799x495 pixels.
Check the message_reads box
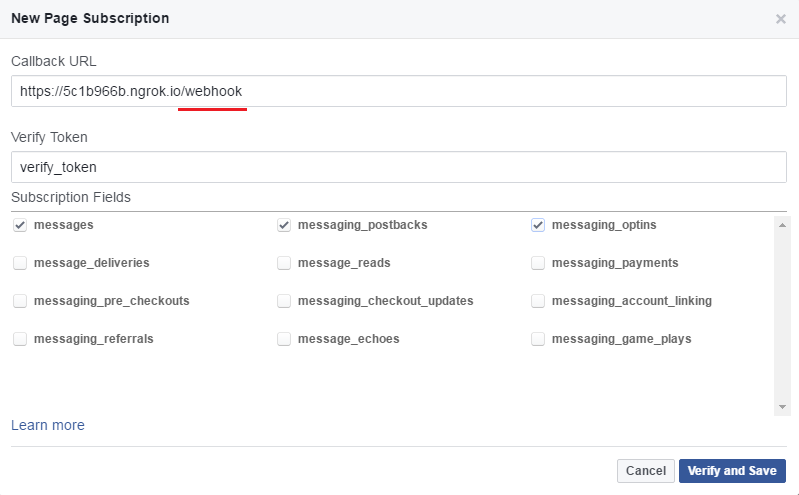pyautogui.click(x=284, y=263)
